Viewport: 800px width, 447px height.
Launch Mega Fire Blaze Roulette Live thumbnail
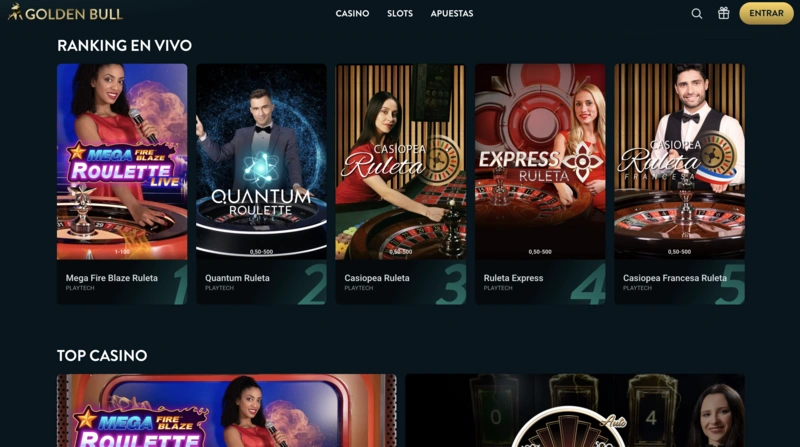coord(122,162)
